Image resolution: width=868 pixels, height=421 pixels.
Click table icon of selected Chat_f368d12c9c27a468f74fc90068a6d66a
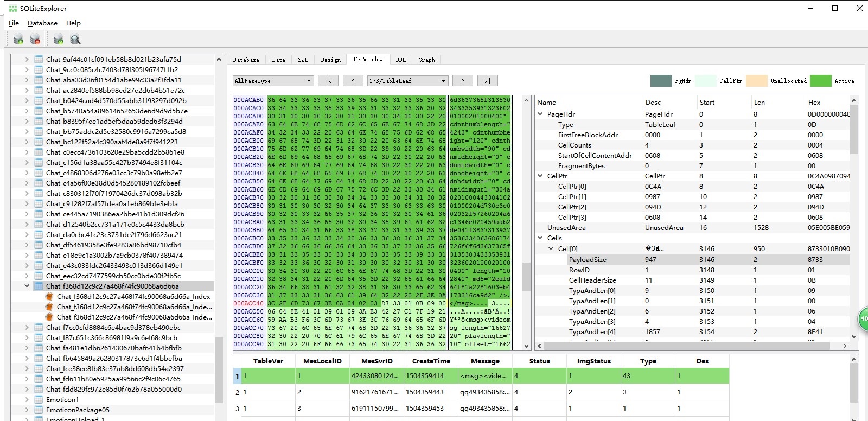(39, 286)
